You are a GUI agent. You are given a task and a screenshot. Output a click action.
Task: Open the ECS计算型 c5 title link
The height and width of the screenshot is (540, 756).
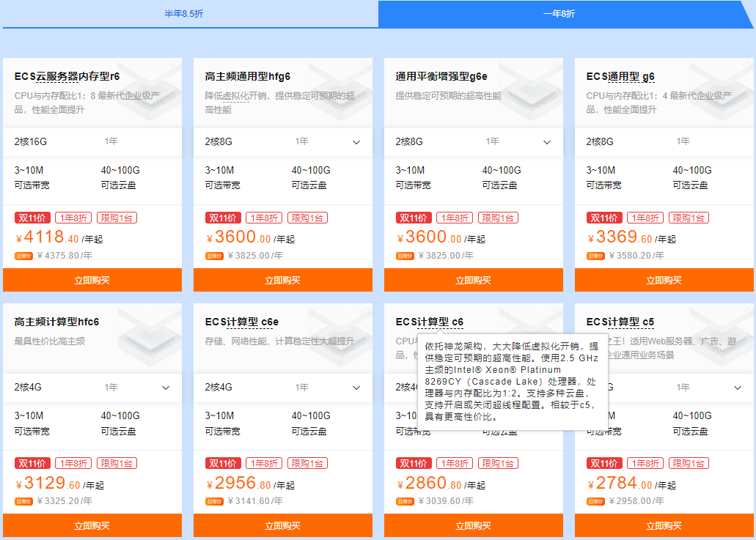(620, 322)
